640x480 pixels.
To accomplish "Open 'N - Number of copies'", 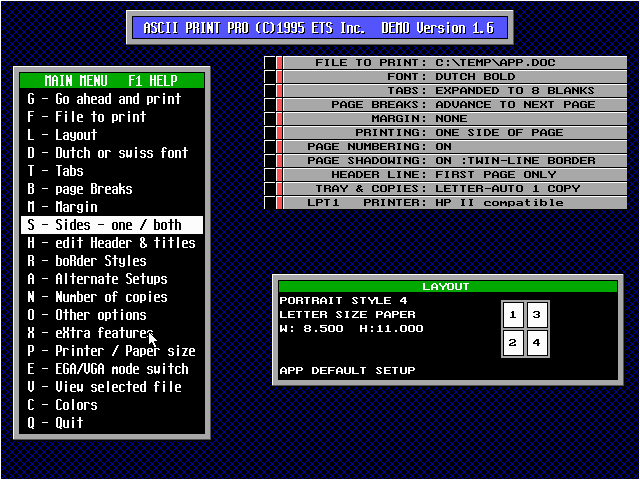I will click(x=112, y=297).
